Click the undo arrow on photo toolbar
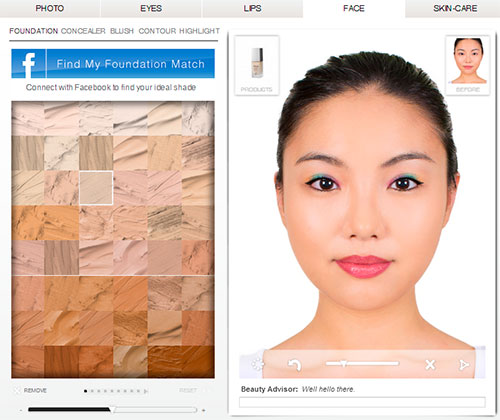The height and width of the screenshot is (420, 500). [x=294, y=365]
